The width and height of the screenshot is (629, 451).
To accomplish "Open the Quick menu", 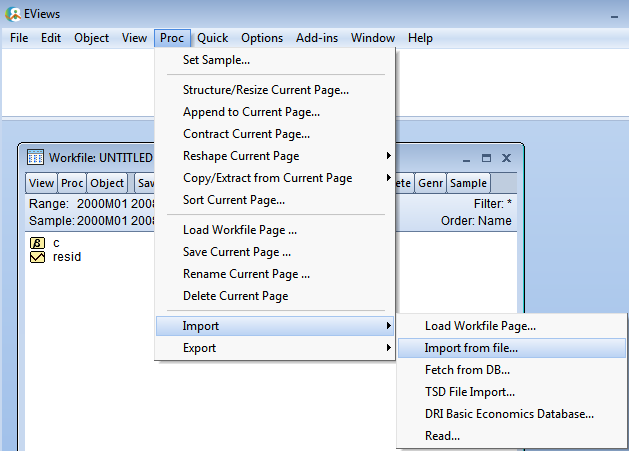I will (x=212, y=38).
